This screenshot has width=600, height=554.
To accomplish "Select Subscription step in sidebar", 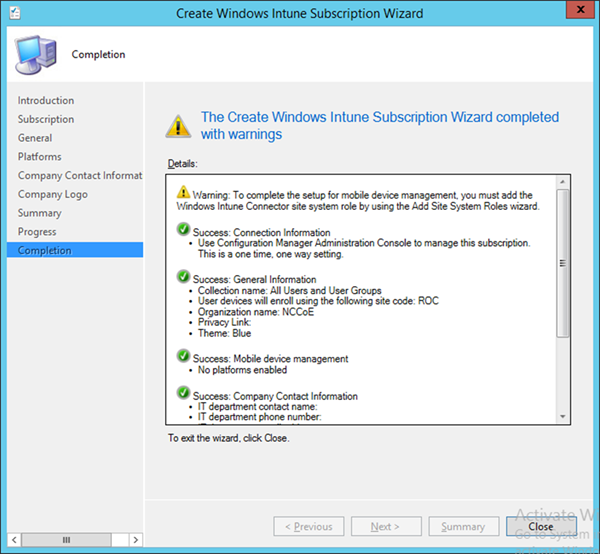I will tap(46, 119).
